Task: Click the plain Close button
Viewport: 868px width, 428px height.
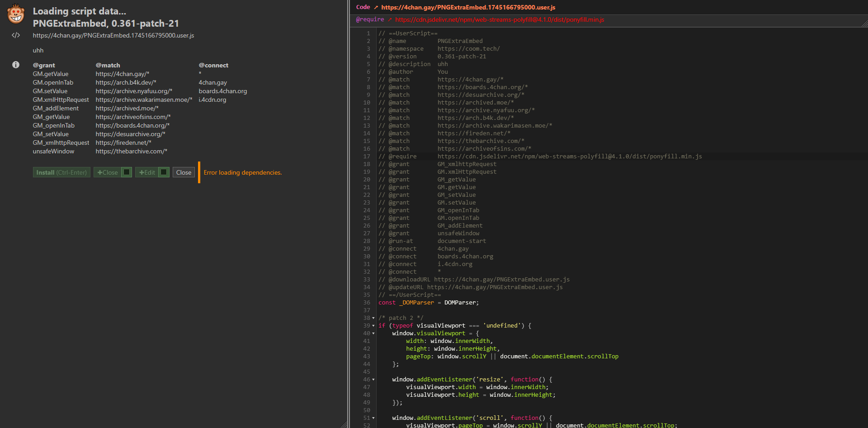Action: click(x=184, y=172)
